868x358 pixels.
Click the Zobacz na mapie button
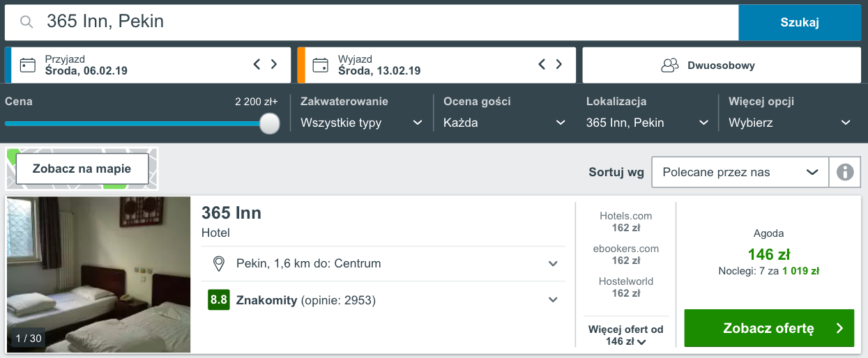click(x=82, y=169)
